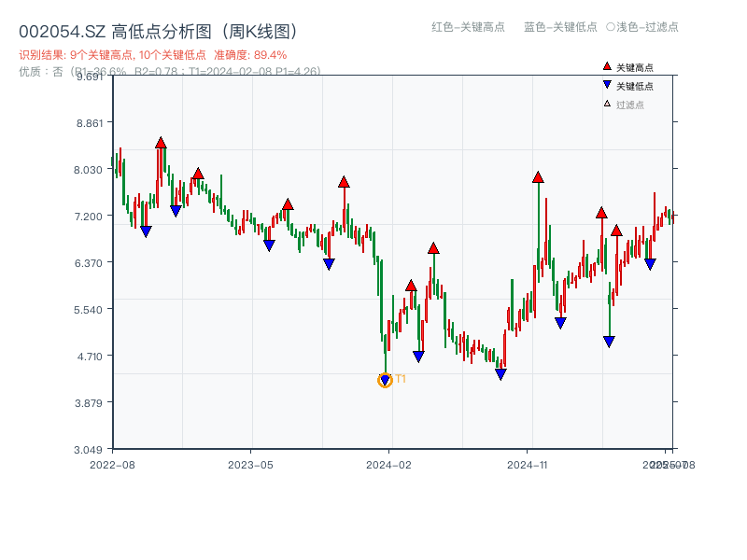
Task: Click the red high triangle near 5.95 just after T1
Action: (411, 286)
